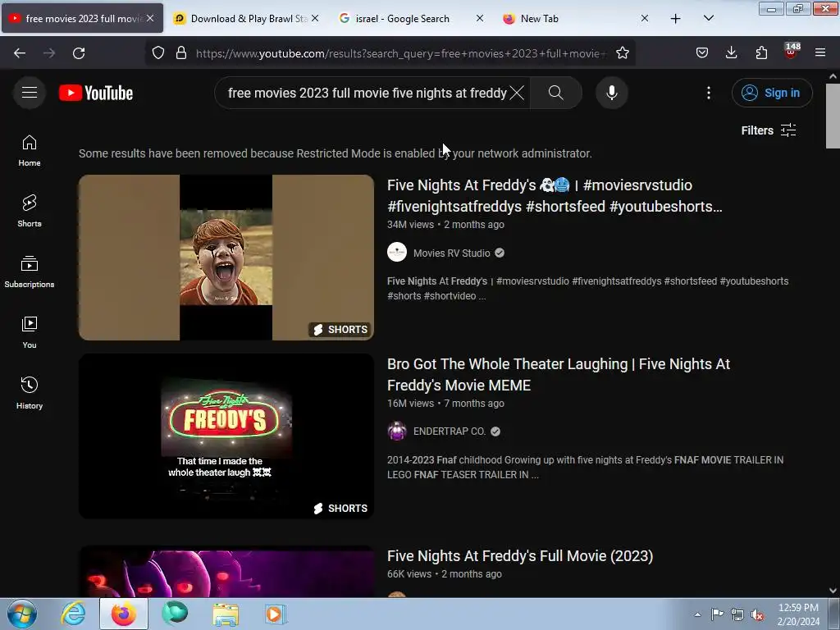The image size is (840, 630).
Task: Clear the YouTube search query
Action: [517, 93]
